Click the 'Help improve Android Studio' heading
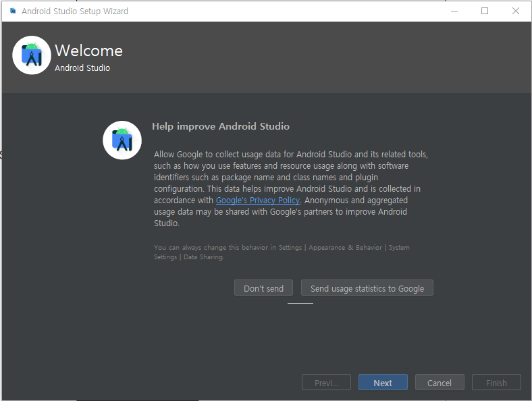The image size is (532, 401). 221,126
